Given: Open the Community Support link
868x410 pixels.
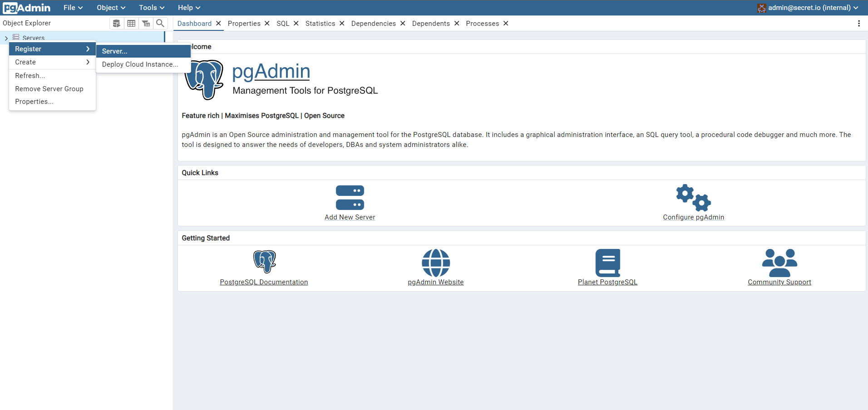Looking at the screenshot, I should (779, 282).
